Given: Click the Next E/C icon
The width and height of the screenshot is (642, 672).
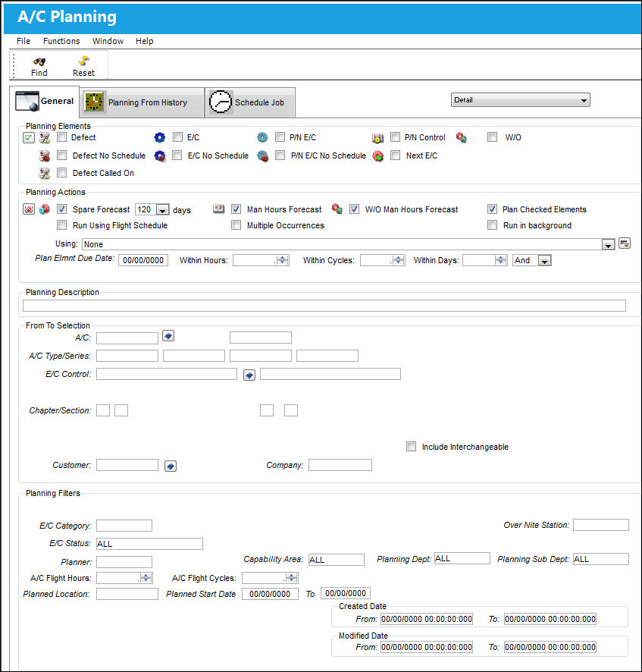Looking at the screenshot, I should pos(377,156).
